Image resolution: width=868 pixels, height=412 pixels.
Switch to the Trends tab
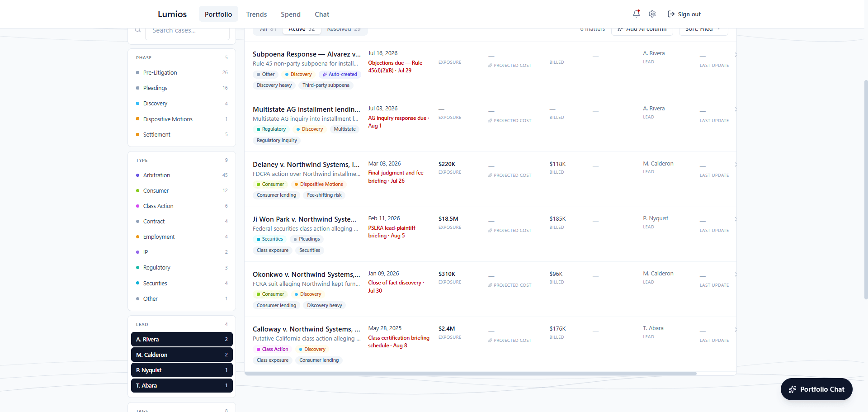pyautogui.click(x=256, y=14)
